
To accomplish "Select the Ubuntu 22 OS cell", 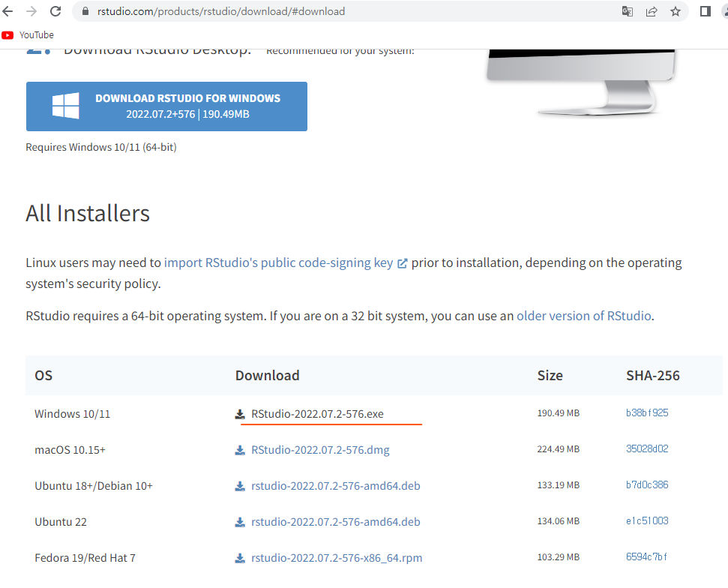I will pyautogui.click(x=61, y=522).
